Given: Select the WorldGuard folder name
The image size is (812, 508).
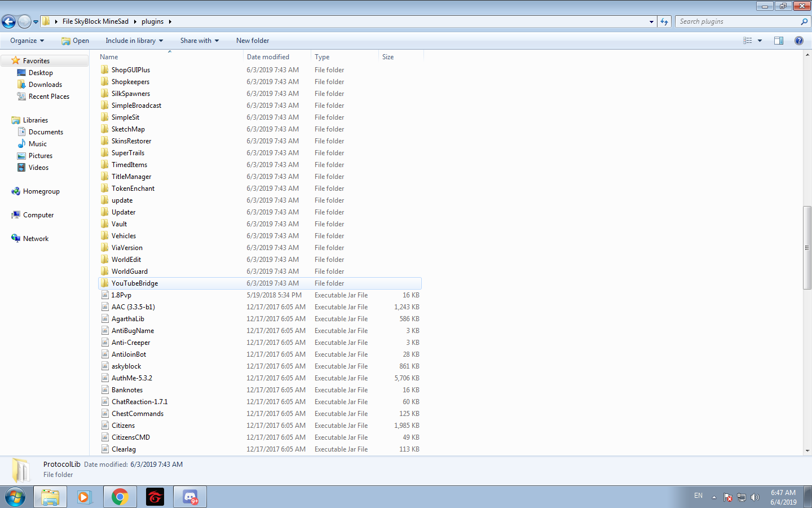Looking at the screenshot, I should [x=130, y=271].
